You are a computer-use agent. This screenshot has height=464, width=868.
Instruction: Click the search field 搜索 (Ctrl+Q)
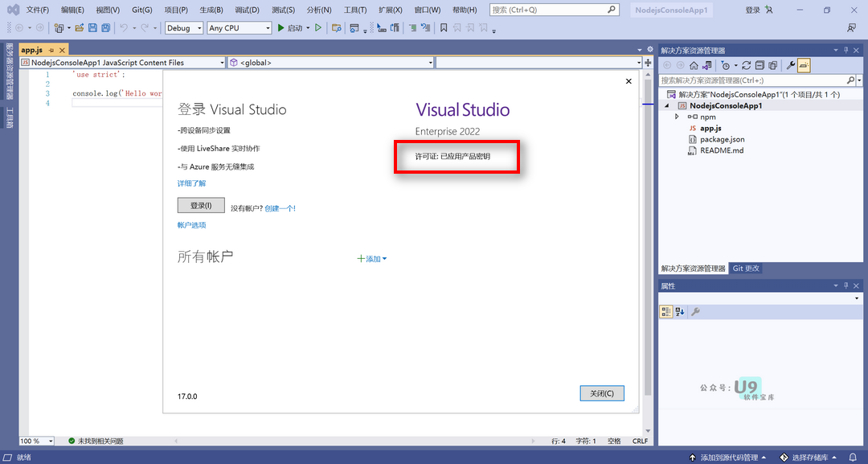554,10
